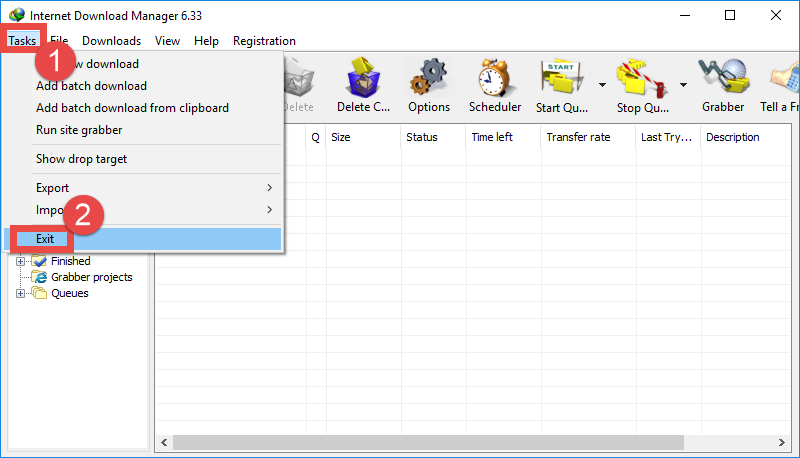
Task: Sort by the Description column header
Action: coord(746,137)
